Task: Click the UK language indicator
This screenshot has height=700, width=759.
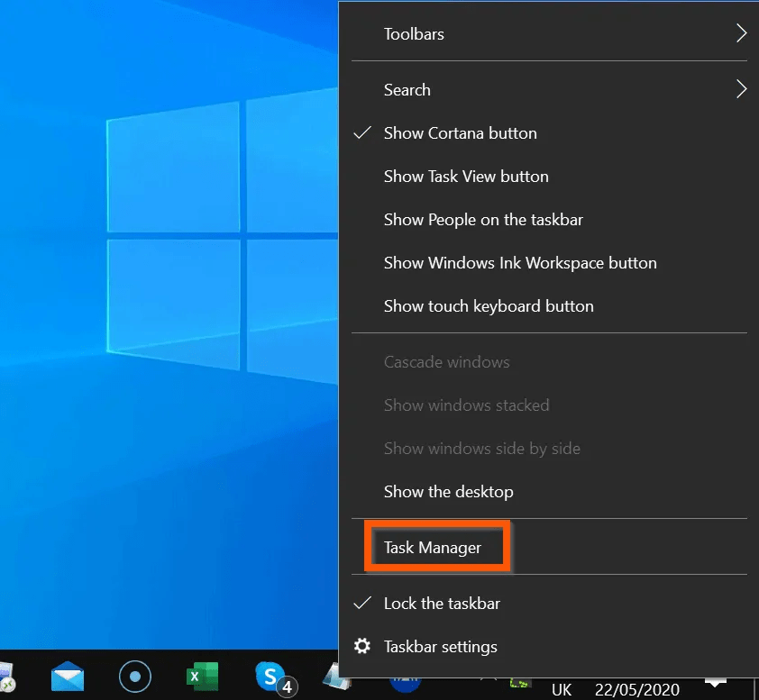Action: point(561,688)
